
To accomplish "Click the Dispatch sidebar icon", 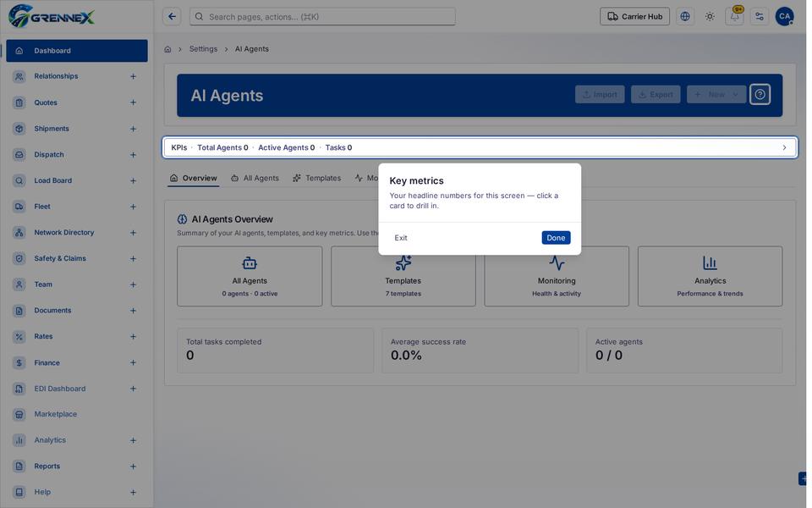I will pyautogui.click(x=19, y=154).
